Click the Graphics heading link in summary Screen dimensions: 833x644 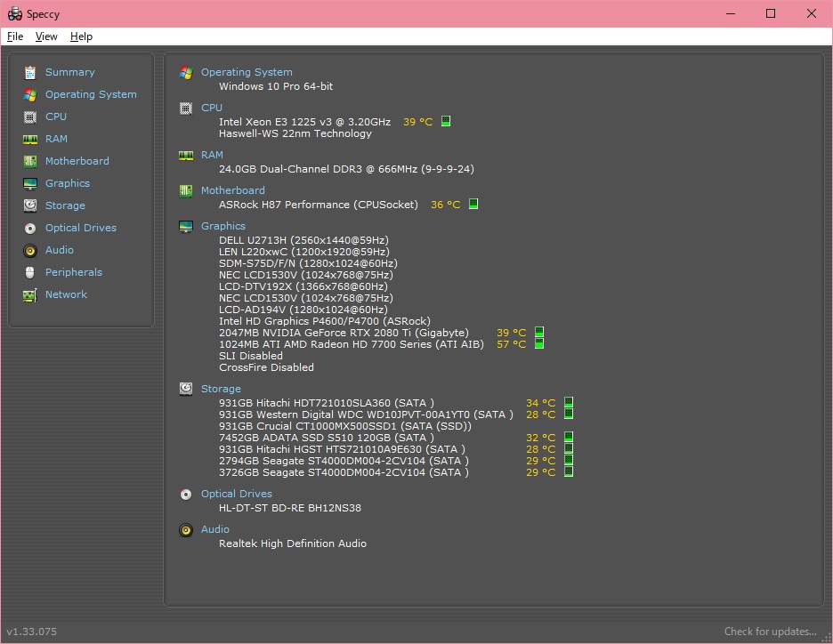[223, 226]
